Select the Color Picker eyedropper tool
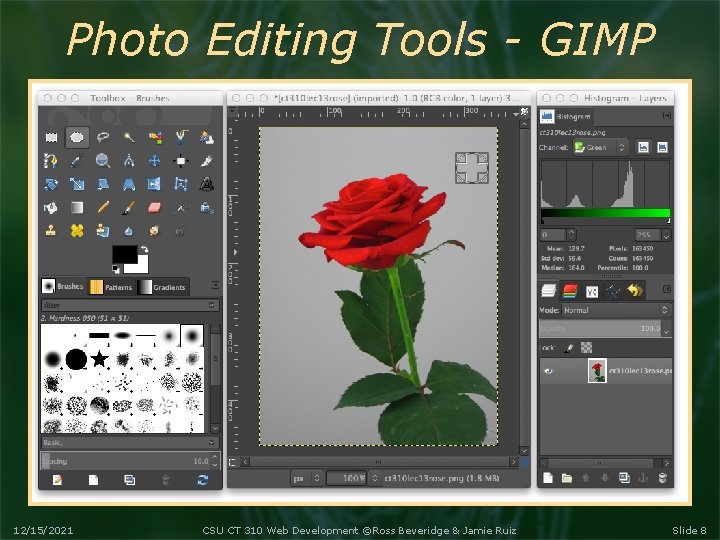Screen dimensions: 720x540 coord(76,161)
